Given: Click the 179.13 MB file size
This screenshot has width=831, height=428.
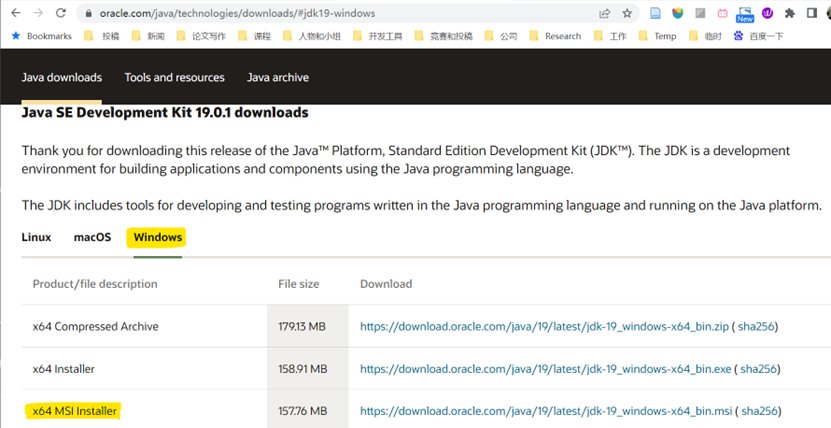Looking at the screenshot, I should click(302, 326).
